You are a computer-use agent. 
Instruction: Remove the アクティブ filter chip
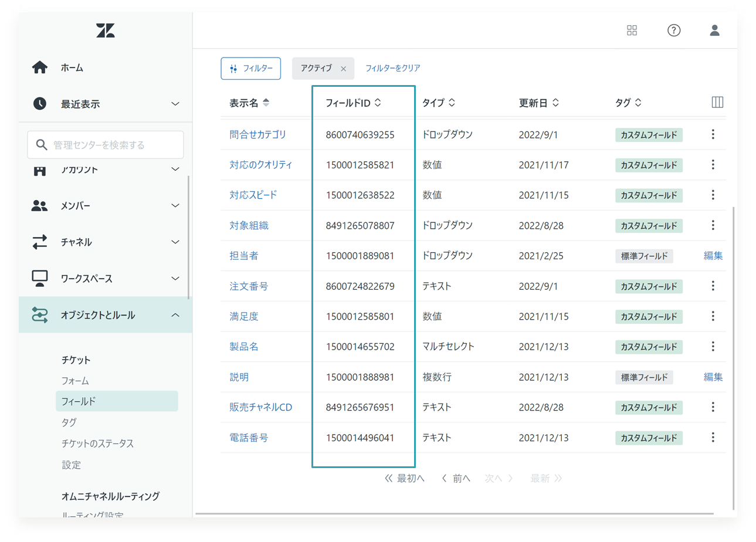coord(344,69)
